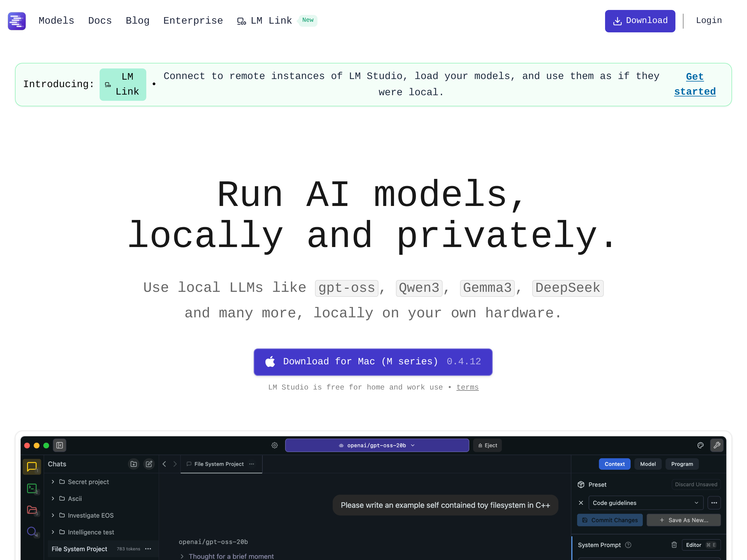
Task: Click the user message about toy filesystem
Action: tap(445, 505)
